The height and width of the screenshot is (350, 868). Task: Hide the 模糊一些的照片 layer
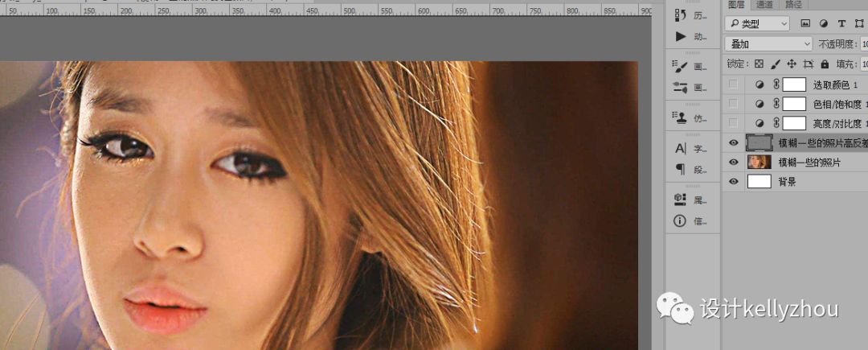click(x=734, y=163)
